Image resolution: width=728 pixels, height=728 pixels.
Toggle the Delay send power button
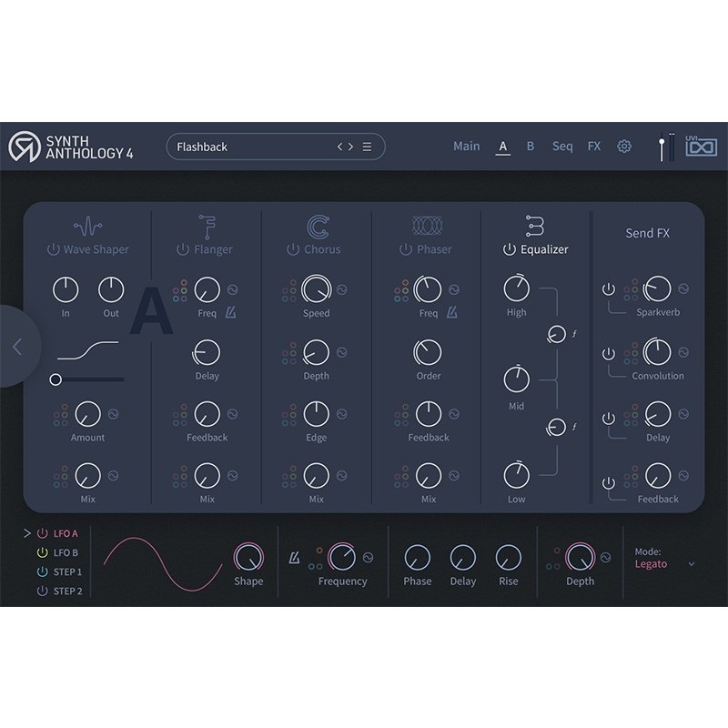point(609,419)
